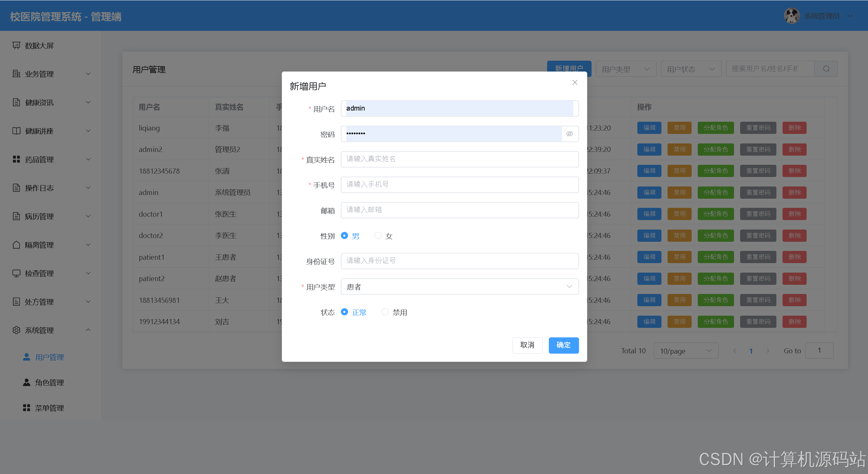Open the 用户状态 filter dropdown

coord(691,69)
